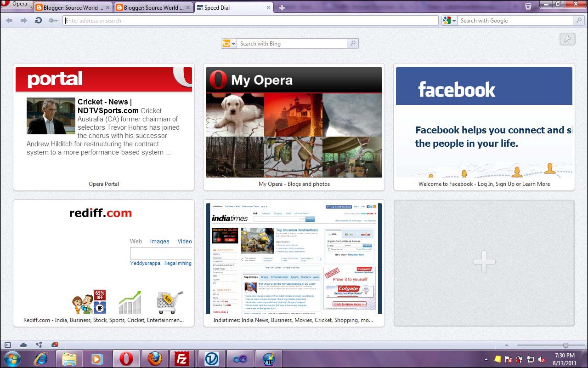Screen dimensions: 588x368
Task: Open the Windows Start menu
Action: (12, 359)
